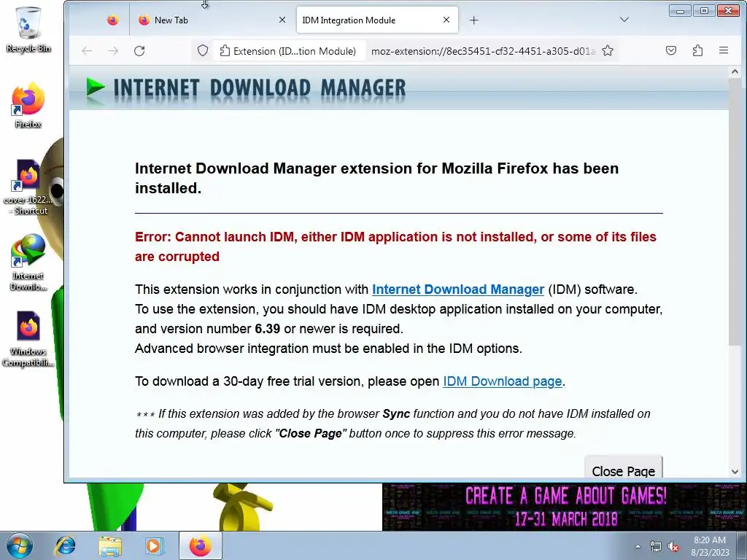
Task: Open Windows Media Player from the taskbar
Action: click(x=154, y=545)
